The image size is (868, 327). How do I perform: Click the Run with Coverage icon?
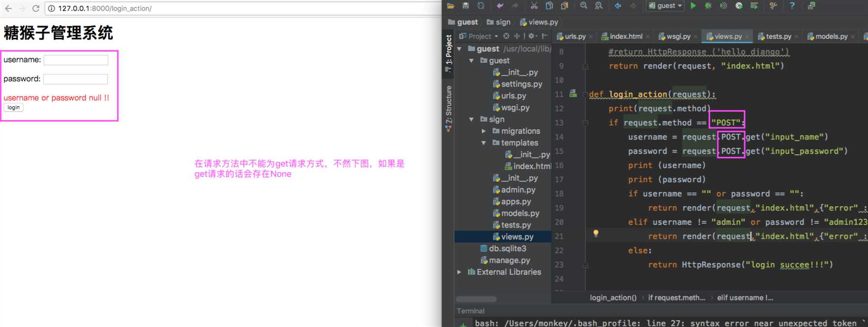click(724, 6)
